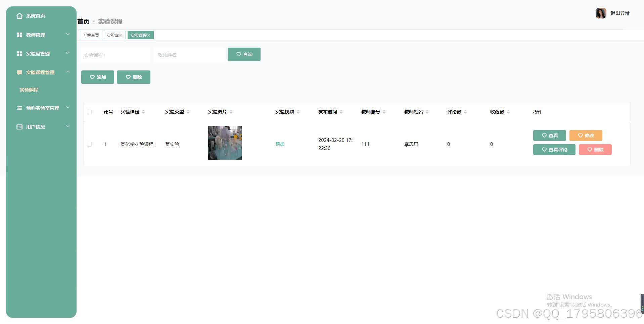Screen dimensions: 644x324
Task: Click the orange 修改 button
Action: (586, 136)
